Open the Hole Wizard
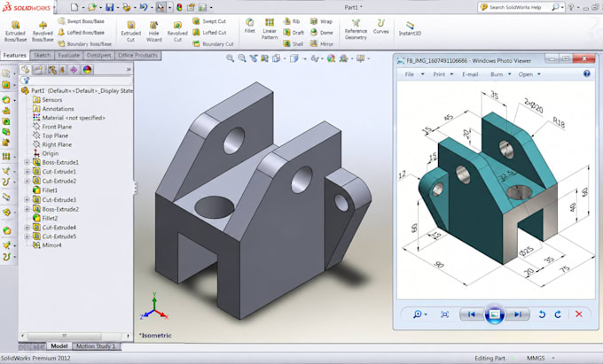Screen dimensions: 603x364 point(153,31)
